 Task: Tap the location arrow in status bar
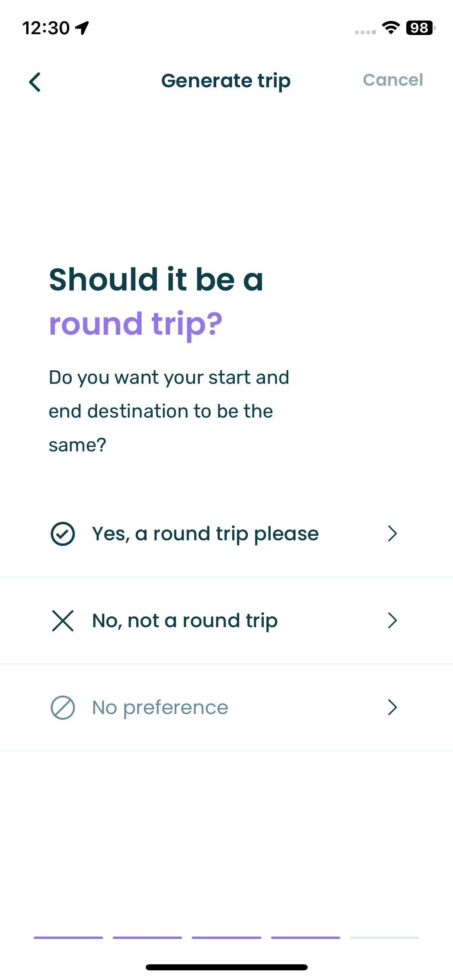point(82,28)
